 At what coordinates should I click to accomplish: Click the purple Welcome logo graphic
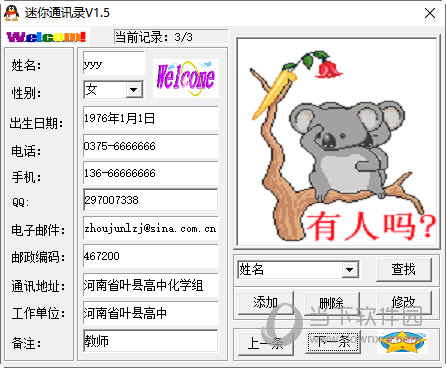[x=186, y=78]
